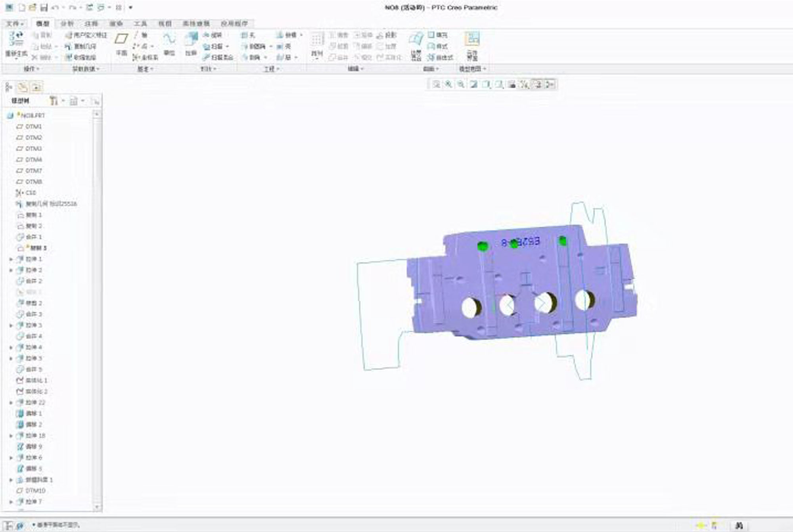The width and height of the screenshot is (793, 532).
Task: Open the Datum group dropdown in the ribbon
Action: (145, 69)
